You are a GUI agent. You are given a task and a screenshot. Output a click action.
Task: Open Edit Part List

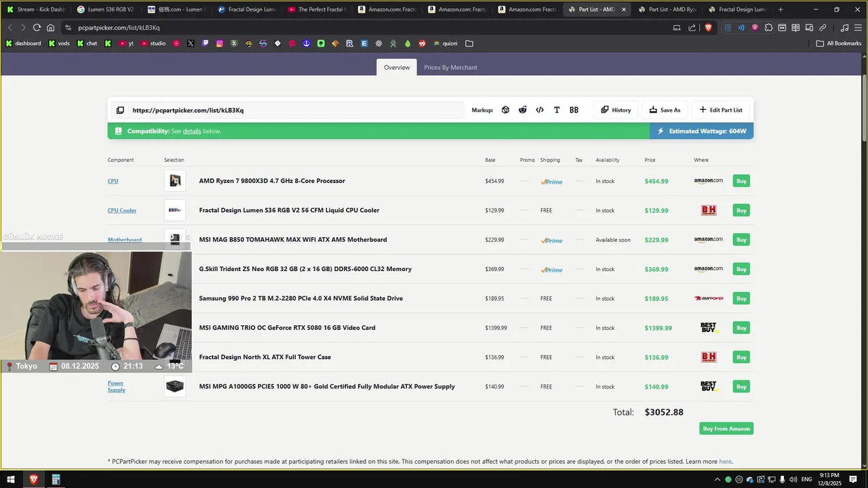(721, 110)
